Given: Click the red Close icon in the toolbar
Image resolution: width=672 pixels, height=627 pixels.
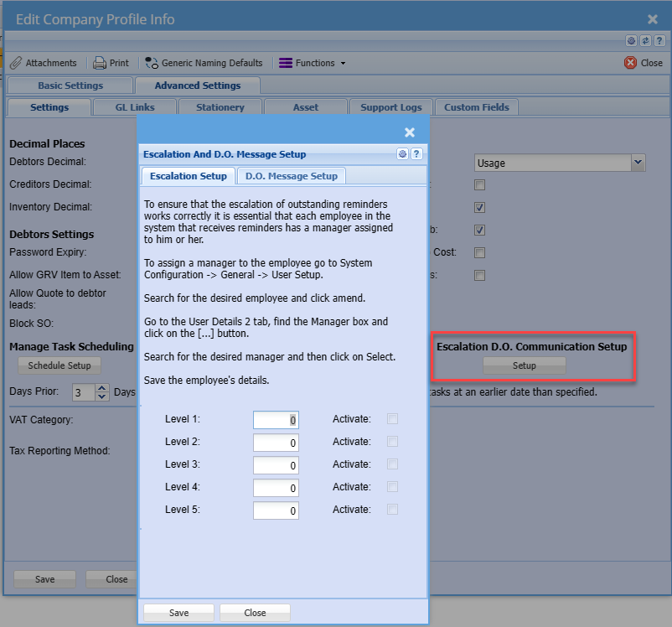Looking at the screenshot, I should (x=630, y=63).
